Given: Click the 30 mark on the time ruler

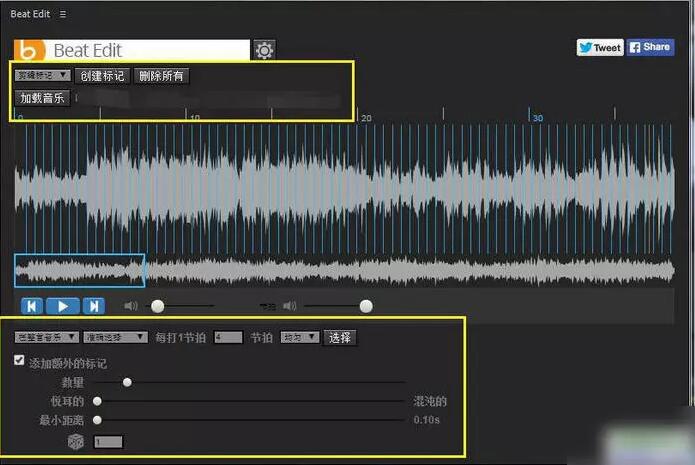Looking at the screenshot, I should (538, 118).
